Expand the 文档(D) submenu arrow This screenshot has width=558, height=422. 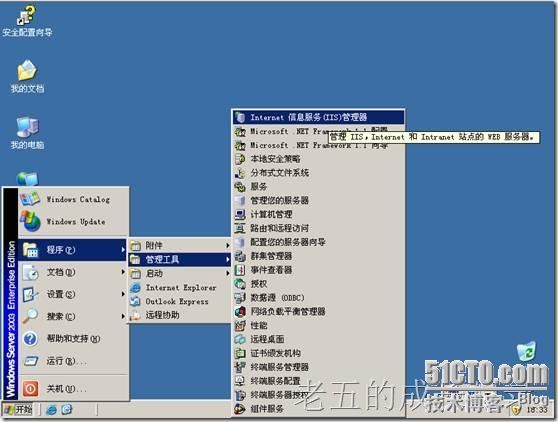[123, 272]
